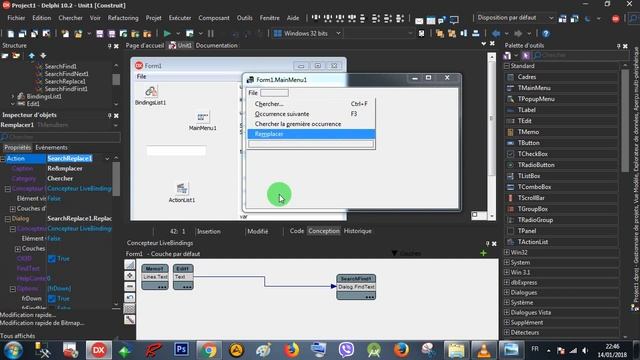Run the project with the green play button
640x360 pixels.
167,33
